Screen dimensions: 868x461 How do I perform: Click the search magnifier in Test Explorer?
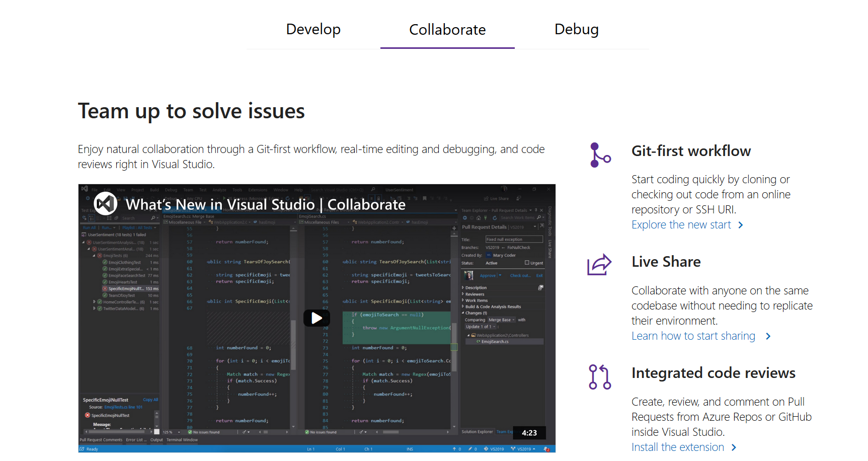click(153, 218)
